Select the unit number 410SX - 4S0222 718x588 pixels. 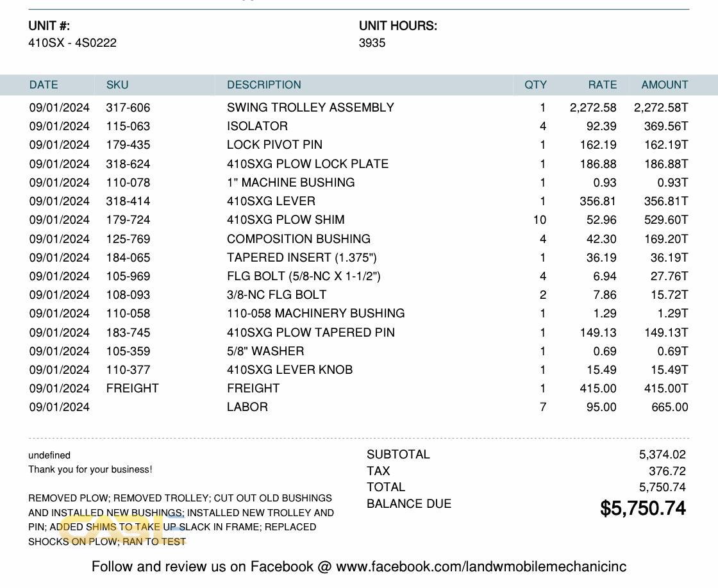pyautogui.click(x=72, y=43)
